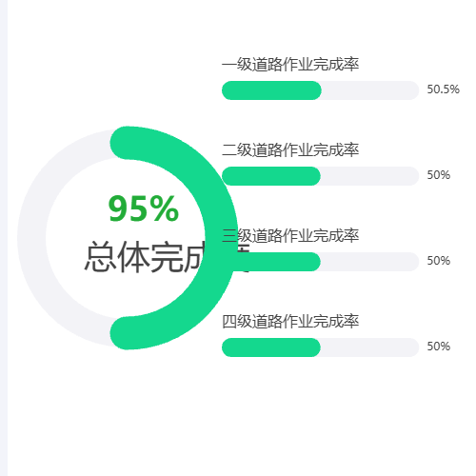Click the green fill of the 二级道路 bar
Screen dimensions: 476x476
(x=271, y=176)
